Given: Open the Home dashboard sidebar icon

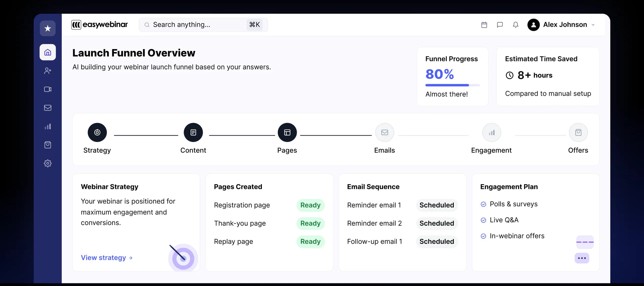Looking at the screenshot, I should click(48, 52).
